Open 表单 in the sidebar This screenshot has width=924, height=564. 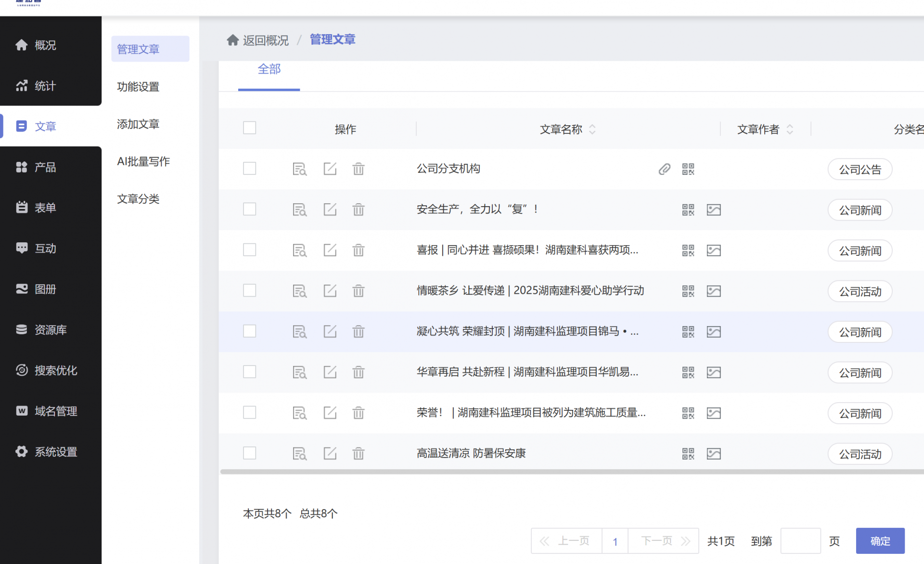pyautogui.click(x=51, y=208)
